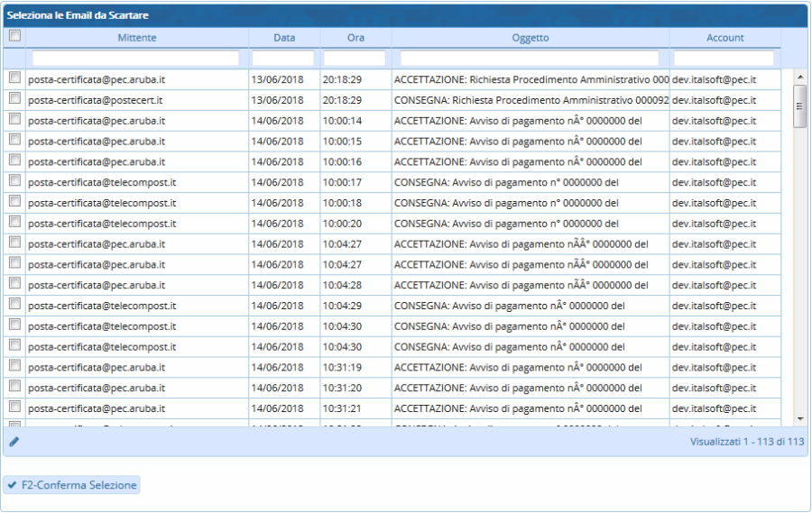Click the Oggetto filter input field
Screen dimensions: 812x513
coord(530,59)
